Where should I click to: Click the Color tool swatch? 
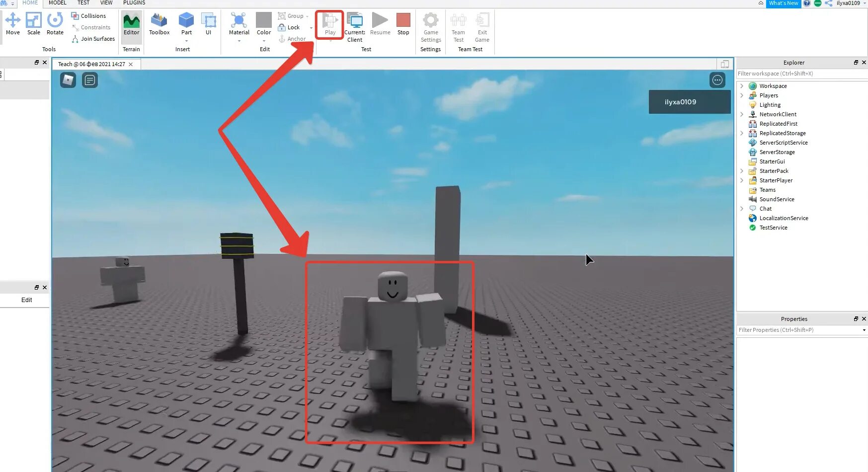tap(264, 20)
